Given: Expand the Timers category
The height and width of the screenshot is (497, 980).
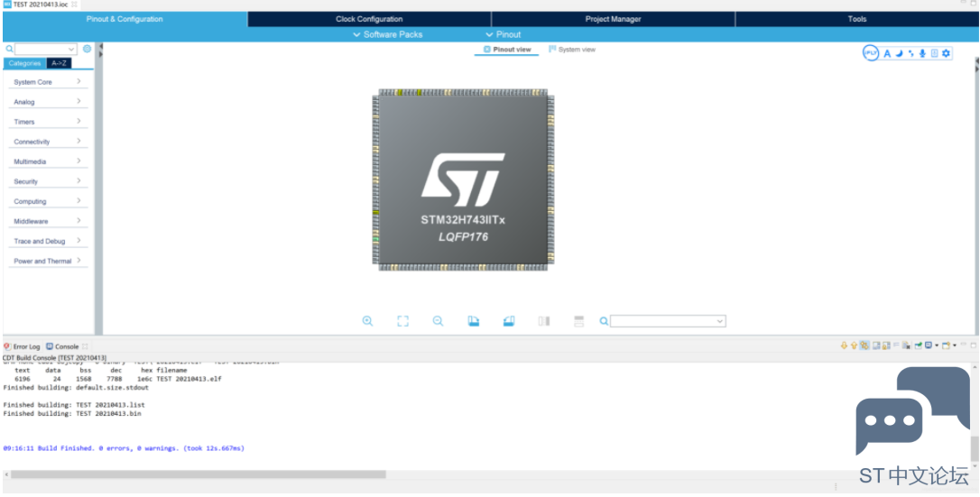Looking at the screenshot, I should (48, 122).
